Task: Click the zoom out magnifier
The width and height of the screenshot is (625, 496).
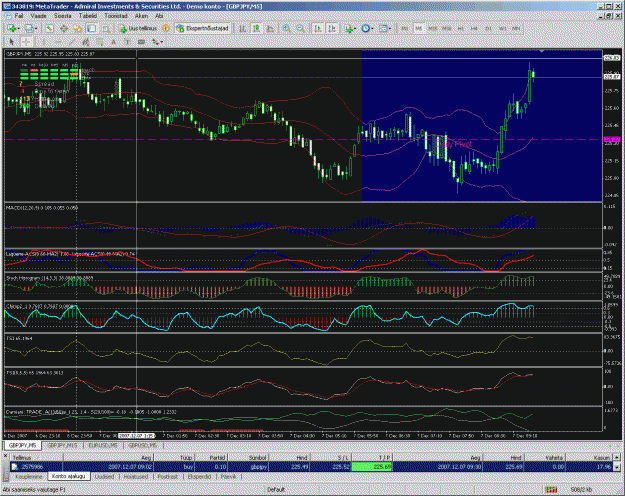Action: pyautogui.click(x=301, y=28)
